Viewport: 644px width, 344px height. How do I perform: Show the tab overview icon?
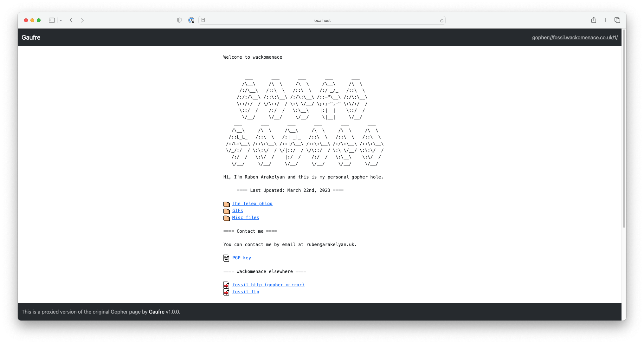click(617, 20)
